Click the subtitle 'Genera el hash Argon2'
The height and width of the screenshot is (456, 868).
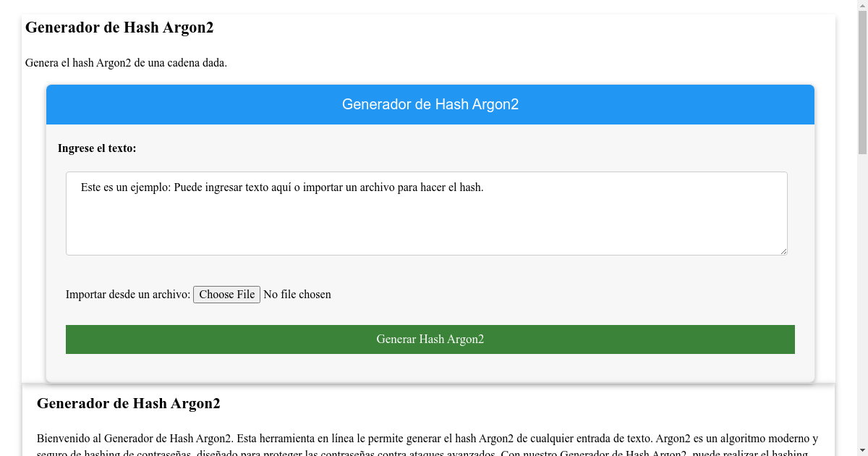pos(125,63)
